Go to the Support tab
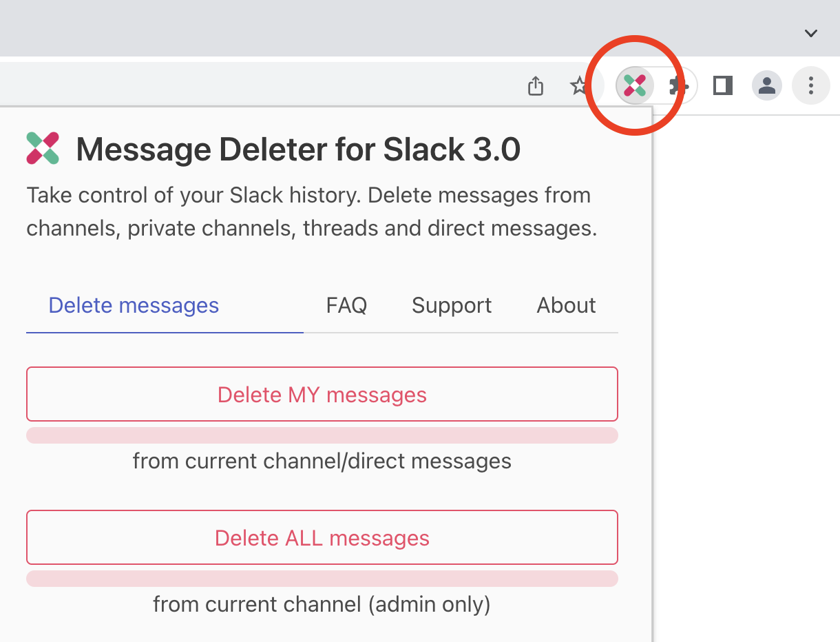Image resolution: width=840 pixels, height=642 pixels. tap(452, 305)
